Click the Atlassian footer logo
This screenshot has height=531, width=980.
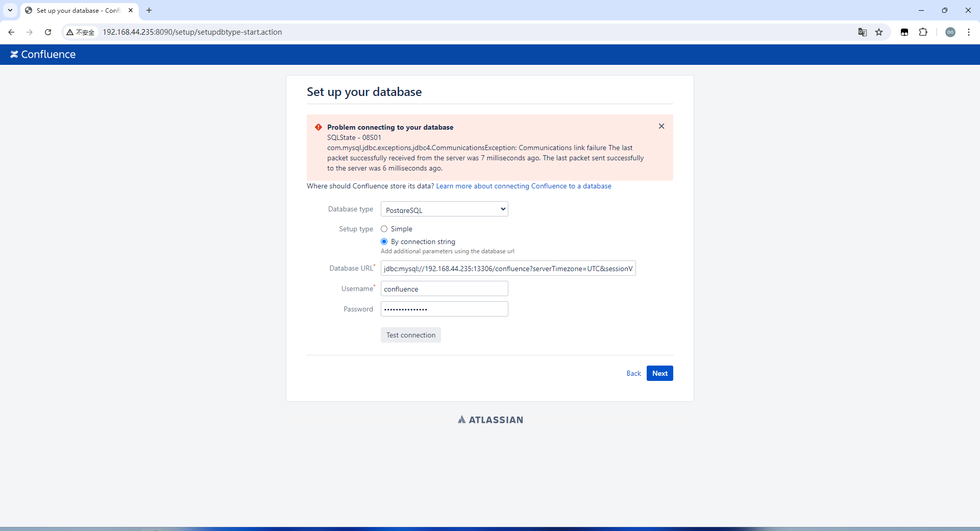click(490, 420)
